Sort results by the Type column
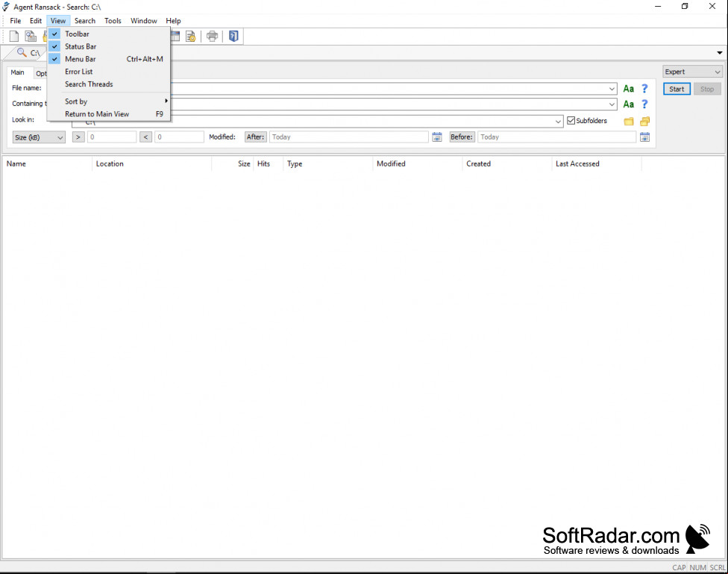Image resolution: width=728 pixels, height=574 pixels. 328,163
